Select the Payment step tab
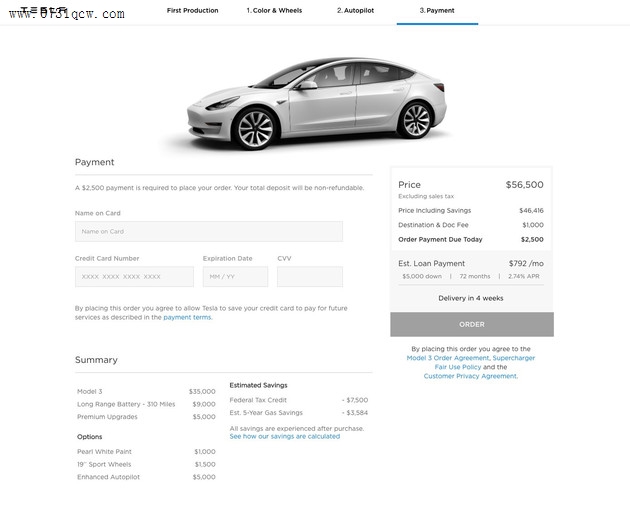 pos(437,10)
